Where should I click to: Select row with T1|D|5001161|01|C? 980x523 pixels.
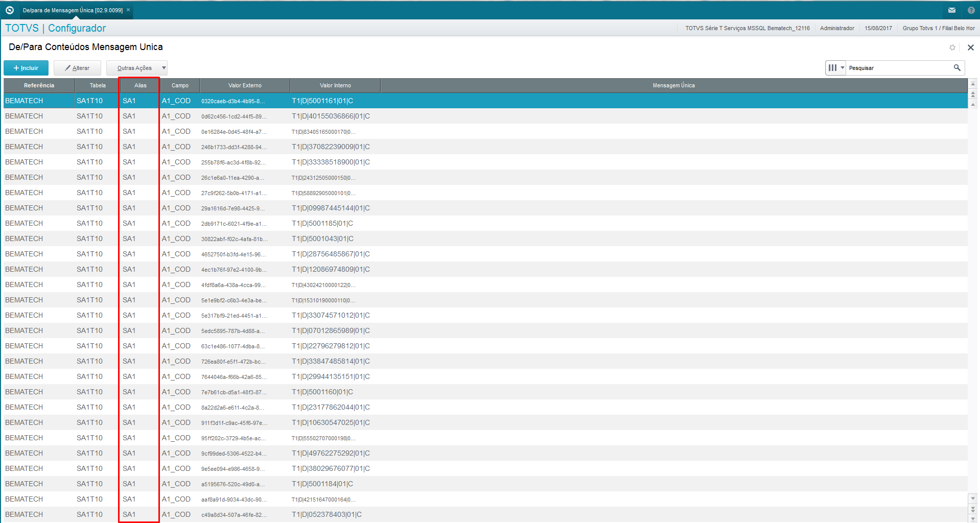[x=485, y=101]
